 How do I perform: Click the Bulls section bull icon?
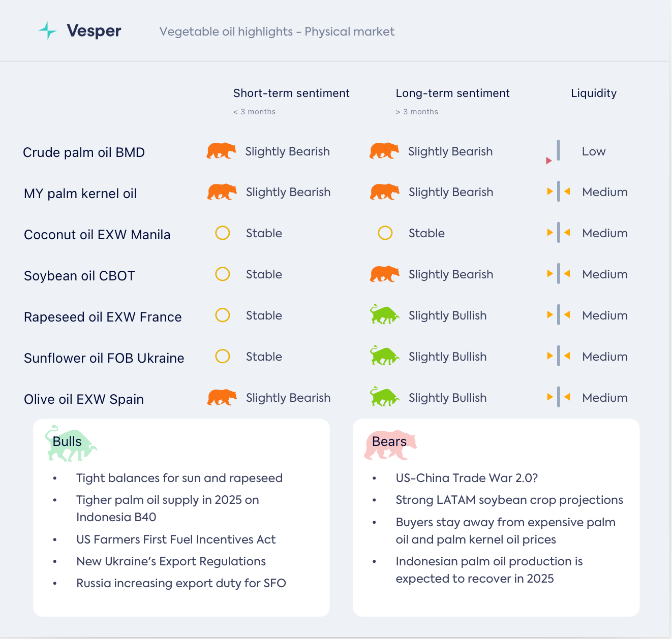[71, 443]
